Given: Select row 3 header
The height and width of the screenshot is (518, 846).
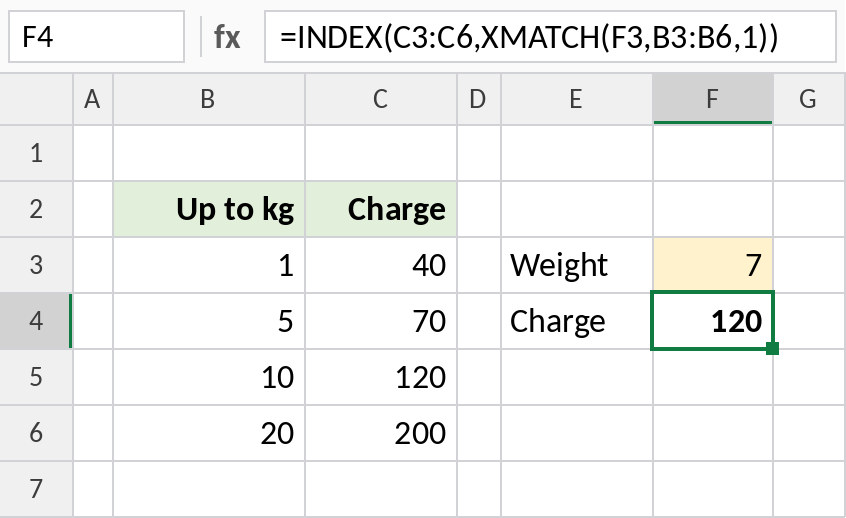Looking at the screenshot, I should tap(36, 265).
